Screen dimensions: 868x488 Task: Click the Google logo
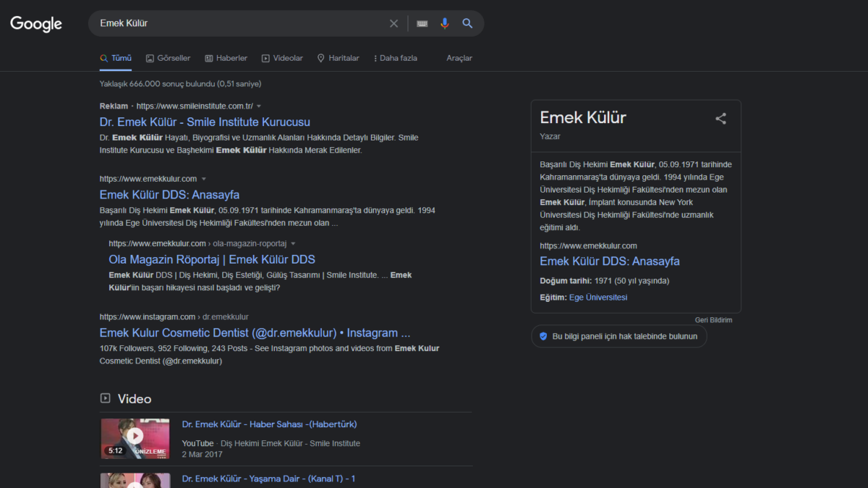(36, 24)
